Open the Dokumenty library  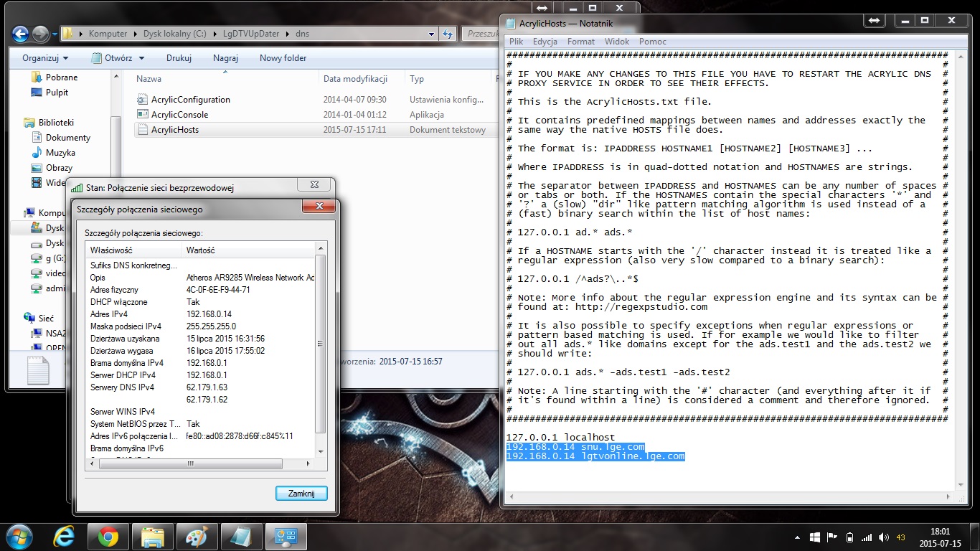pyautogui.click(x=62, y=138)
